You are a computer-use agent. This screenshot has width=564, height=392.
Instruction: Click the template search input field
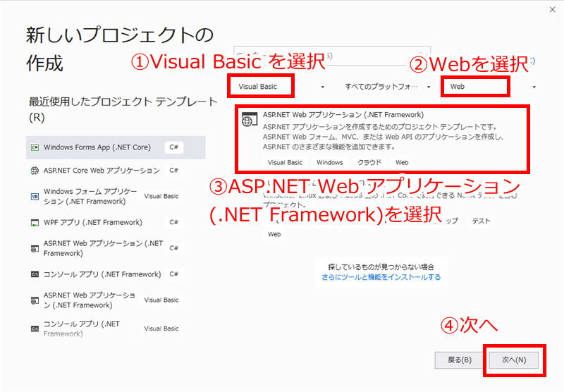[331, 56]
